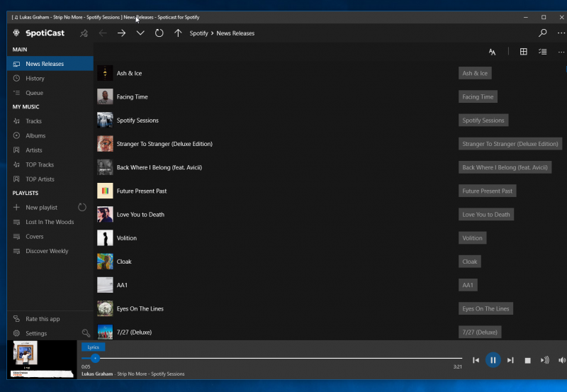Screen dimensions: 567x392
Task: Open the Queue section
Action: coord(50,93)
